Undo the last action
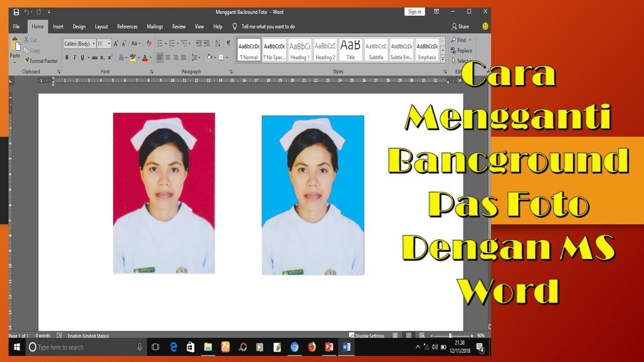The image size is (644, 362). tap(26, 12)
